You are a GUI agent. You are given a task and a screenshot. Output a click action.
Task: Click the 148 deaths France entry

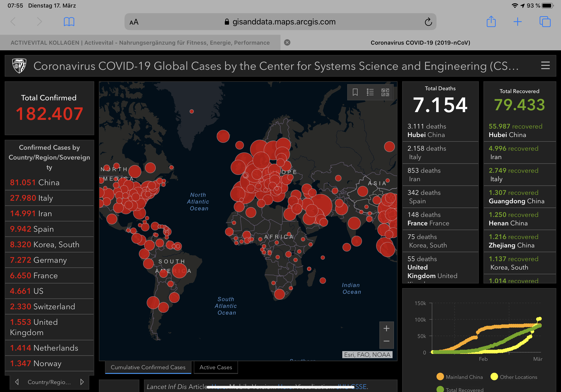(440, 219)
